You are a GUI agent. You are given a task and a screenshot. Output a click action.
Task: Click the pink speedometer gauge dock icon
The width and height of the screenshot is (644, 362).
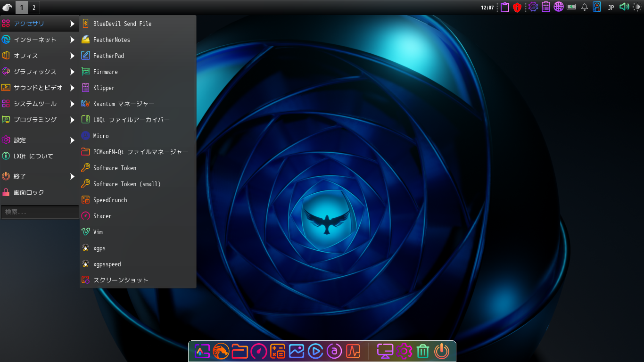tap(259, 351)
